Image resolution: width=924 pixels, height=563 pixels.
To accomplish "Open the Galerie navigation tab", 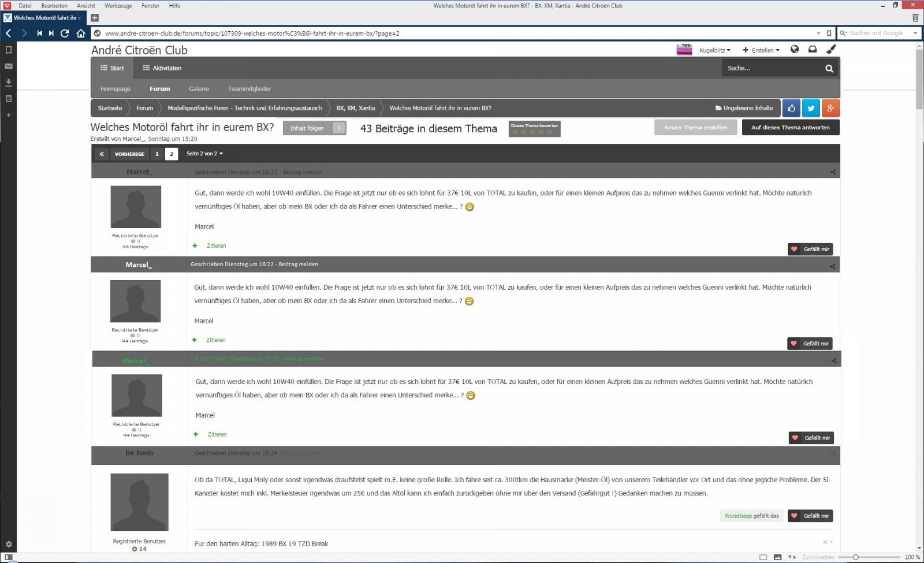I will (199, 89).
